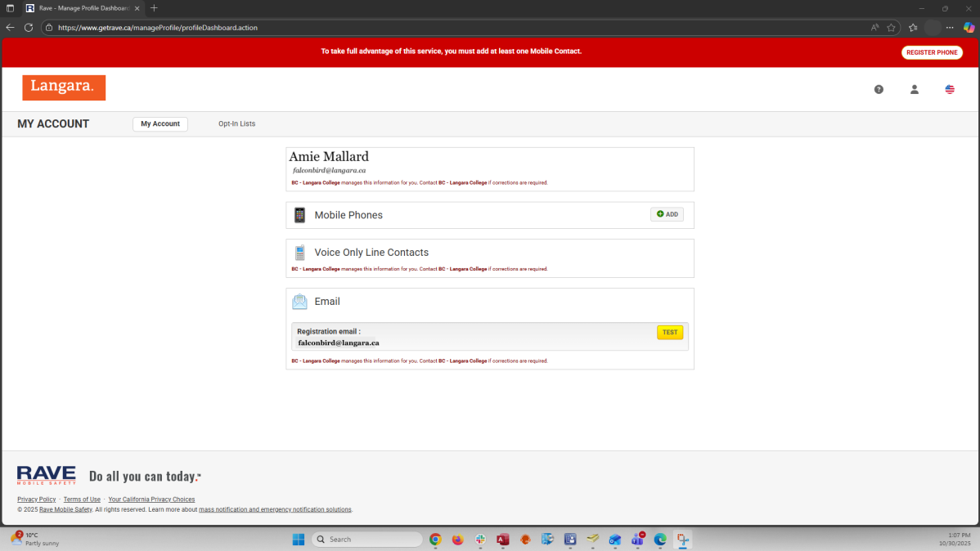Switch to the Opt-In Lists tab

236,124
